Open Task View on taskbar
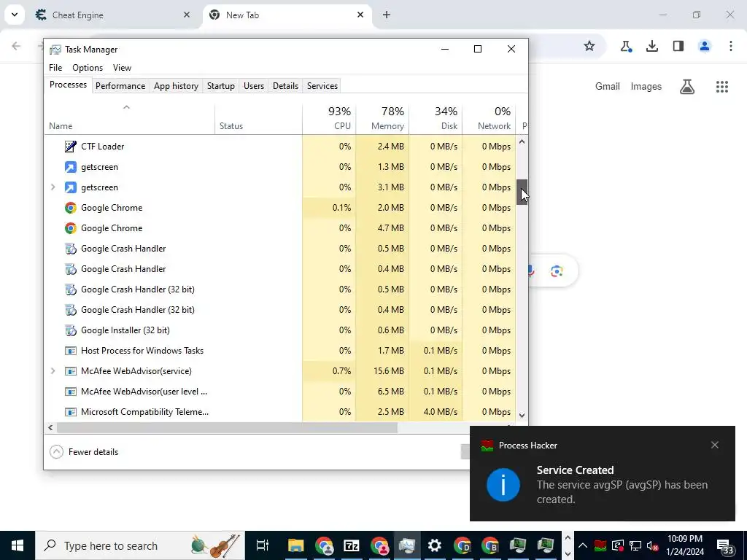Viewport: 747px width, 560px height. pyautogui.click(x=263, y=545)
